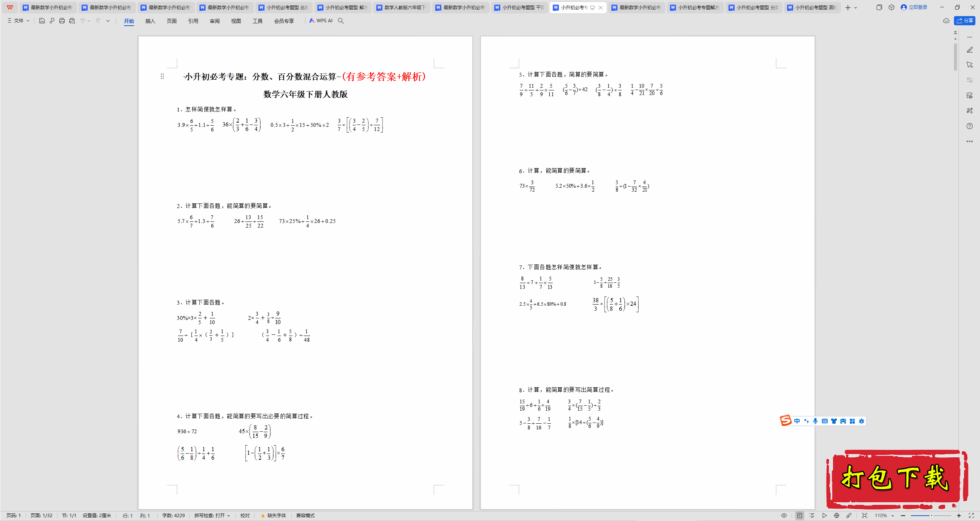Choose the selection cursor tool in right sidebar
The width and height of the screenshot is (980, 521).
tap(970, 65)
